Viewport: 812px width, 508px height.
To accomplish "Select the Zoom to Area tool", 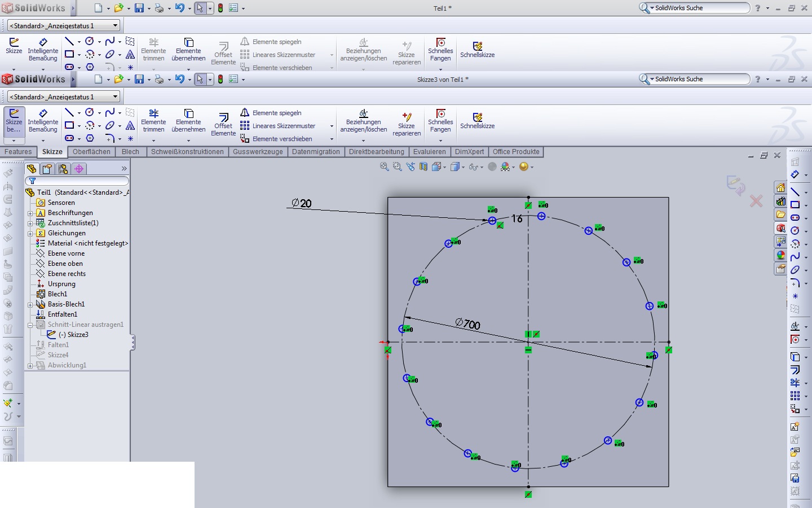I will click(397, 167).
